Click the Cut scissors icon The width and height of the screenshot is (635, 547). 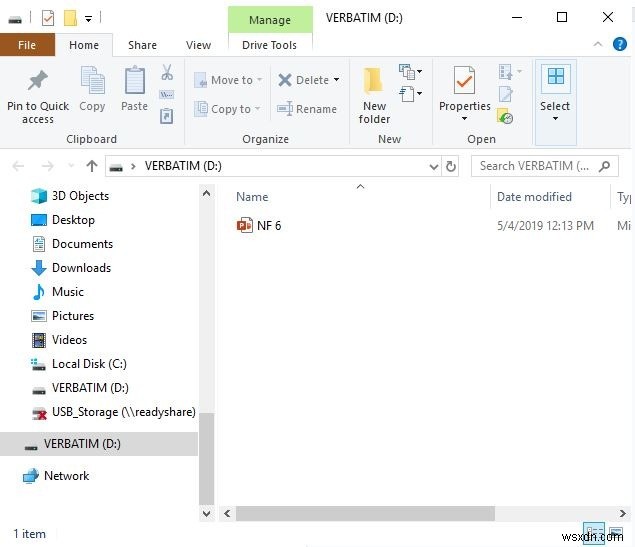click(x=167, y=72)
